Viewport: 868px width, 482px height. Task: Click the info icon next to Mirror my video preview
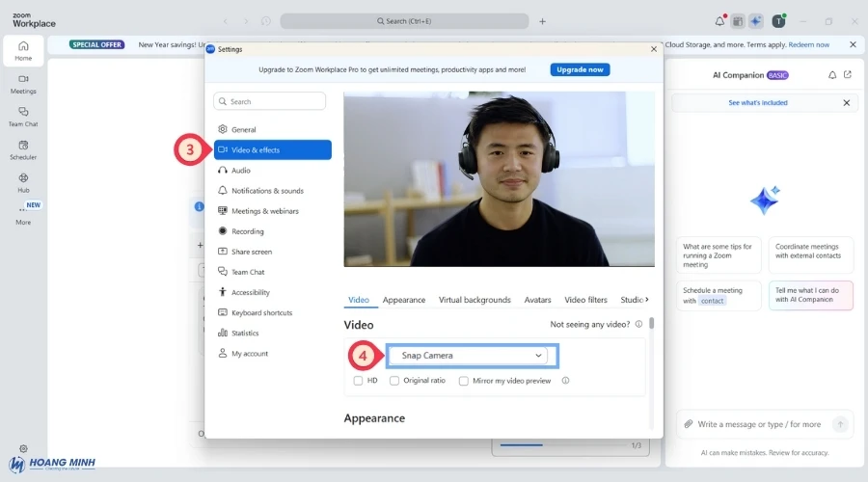click(x=565, y=381)
